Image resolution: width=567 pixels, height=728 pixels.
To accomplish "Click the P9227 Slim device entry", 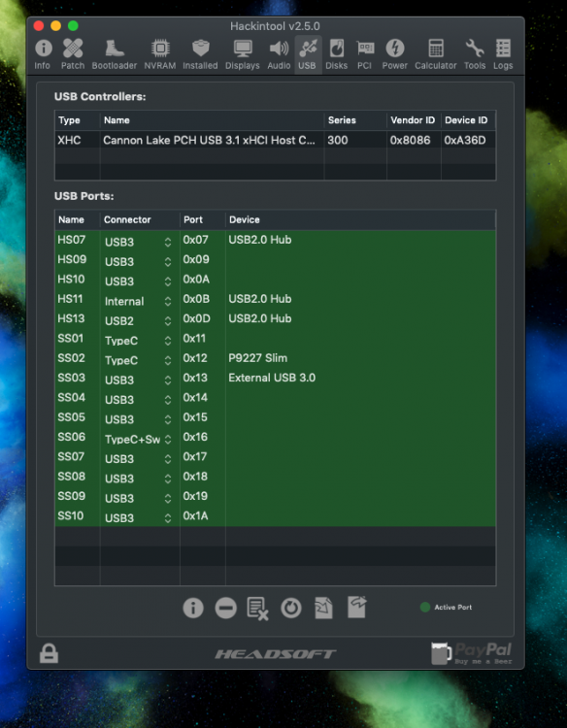I will pos(257,358).
